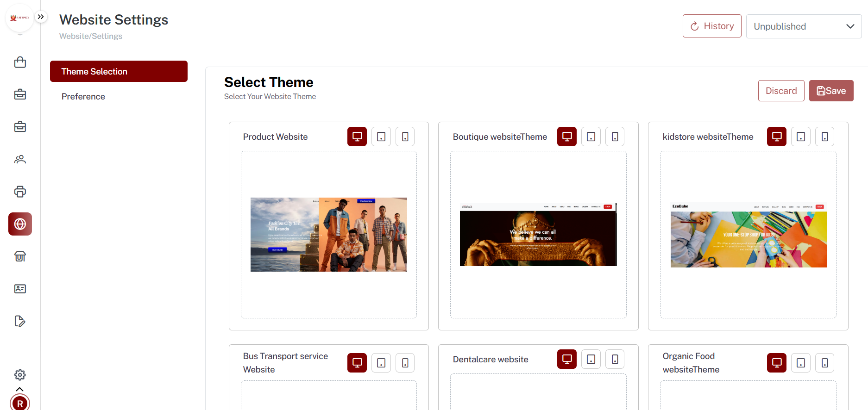Select the Theme Selection tab

coord(119,71)
